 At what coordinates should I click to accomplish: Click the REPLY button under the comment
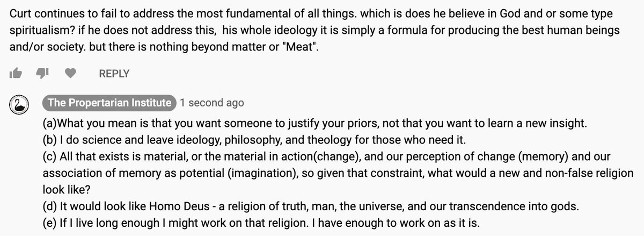[x=114, y=74]
